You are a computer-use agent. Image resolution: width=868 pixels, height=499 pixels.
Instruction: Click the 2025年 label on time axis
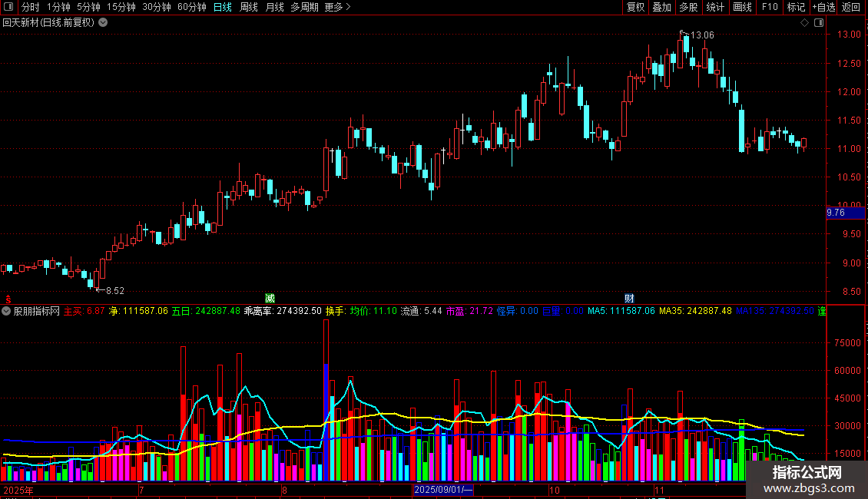coord(18,490)
